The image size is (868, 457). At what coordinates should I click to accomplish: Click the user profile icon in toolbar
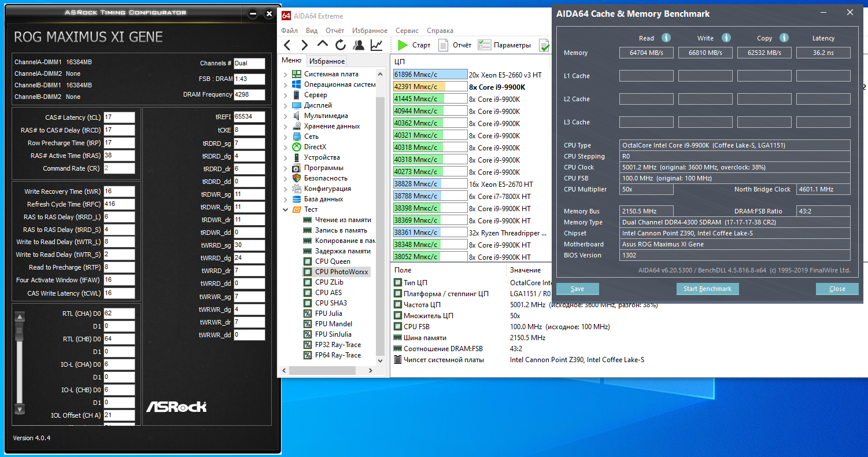tap(359, 45)
